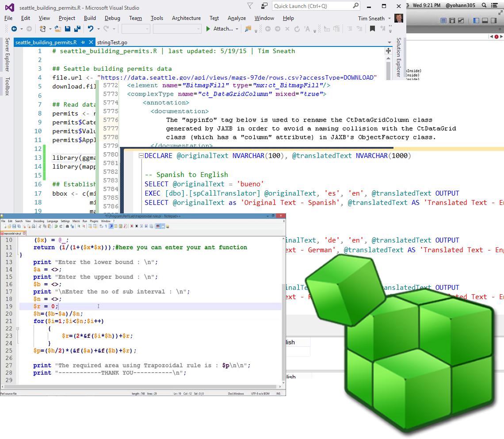Click the editor split window handle
Screen dimensions: 504x439
tap(388, 51)
